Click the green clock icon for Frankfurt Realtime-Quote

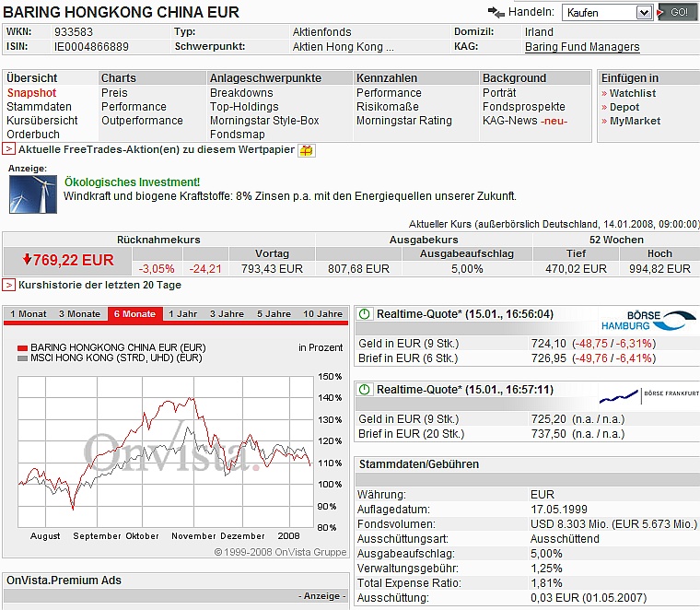pos(365,390)
